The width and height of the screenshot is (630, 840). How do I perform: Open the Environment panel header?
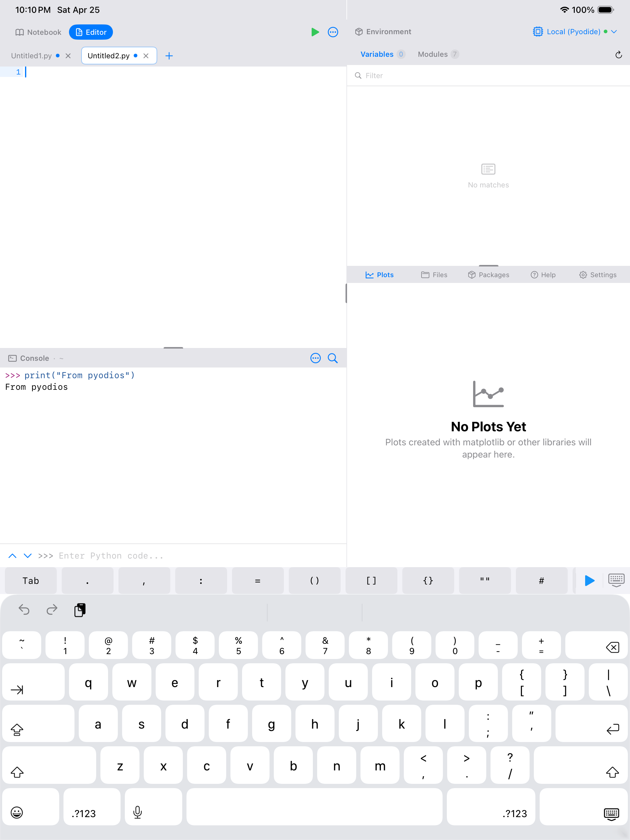point(383,31)
